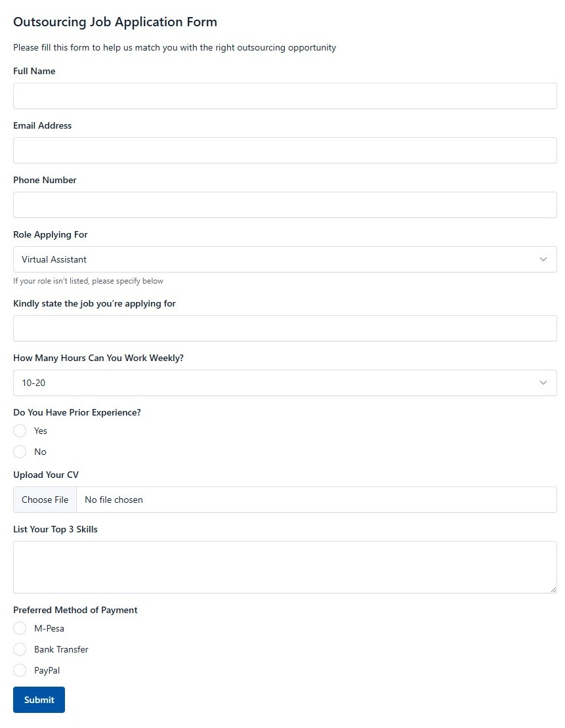
Task: Click the chevron on the Role dropdown
Action: 543,259
